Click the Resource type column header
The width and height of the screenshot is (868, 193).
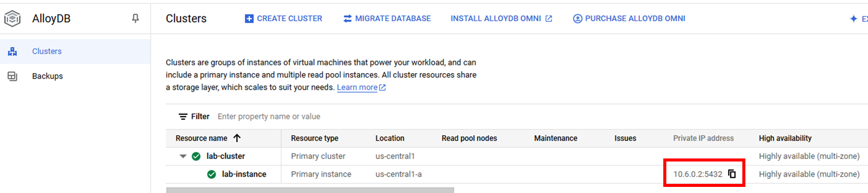[x=315, y=138]
